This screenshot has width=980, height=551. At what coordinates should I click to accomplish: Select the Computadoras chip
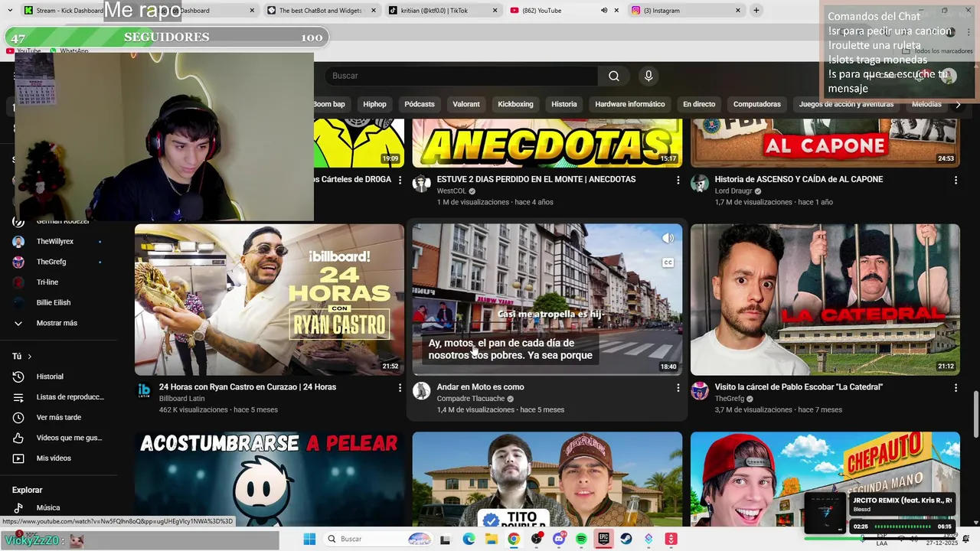point(757,104)
